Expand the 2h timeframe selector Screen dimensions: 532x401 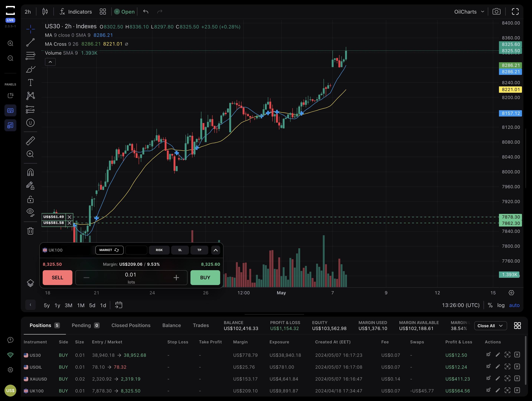click(28, 12)
